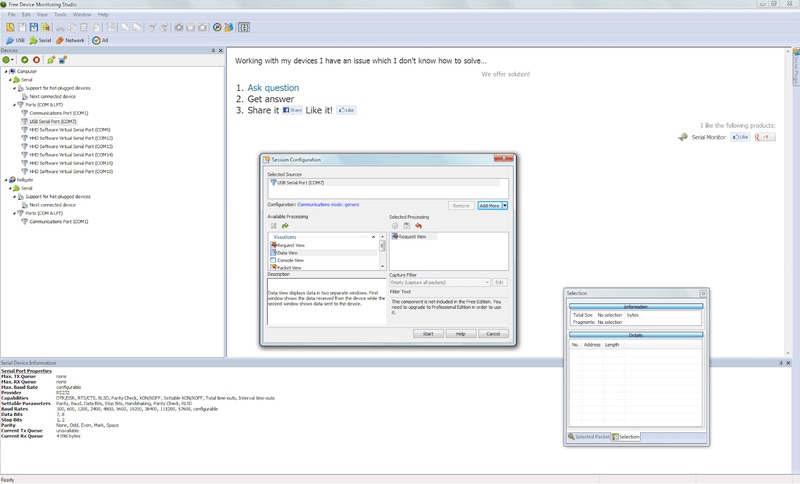
Task: Filter devices by Serial
Action: 40,40
